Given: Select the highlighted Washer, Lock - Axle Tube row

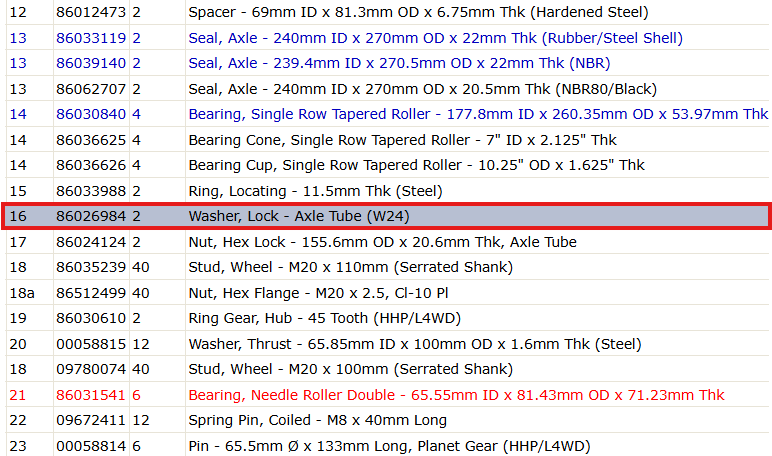Looking at the screenshot, I should [386, 216].
